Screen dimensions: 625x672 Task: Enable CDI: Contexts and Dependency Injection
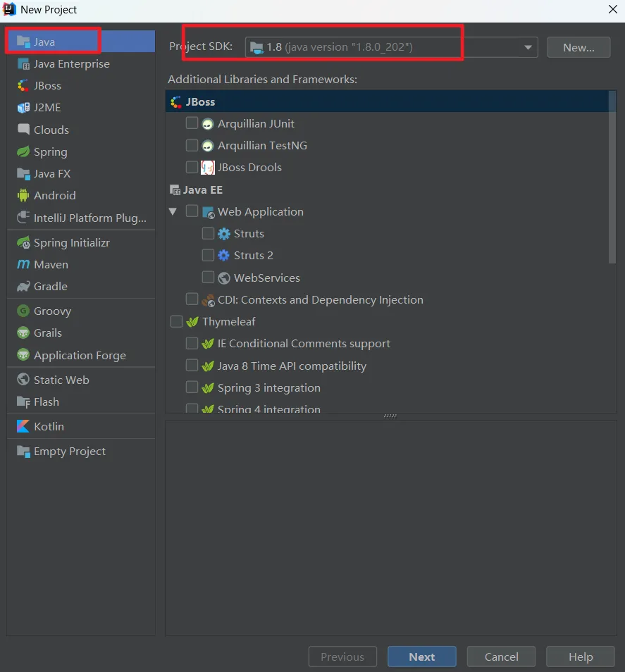[192, 299]
